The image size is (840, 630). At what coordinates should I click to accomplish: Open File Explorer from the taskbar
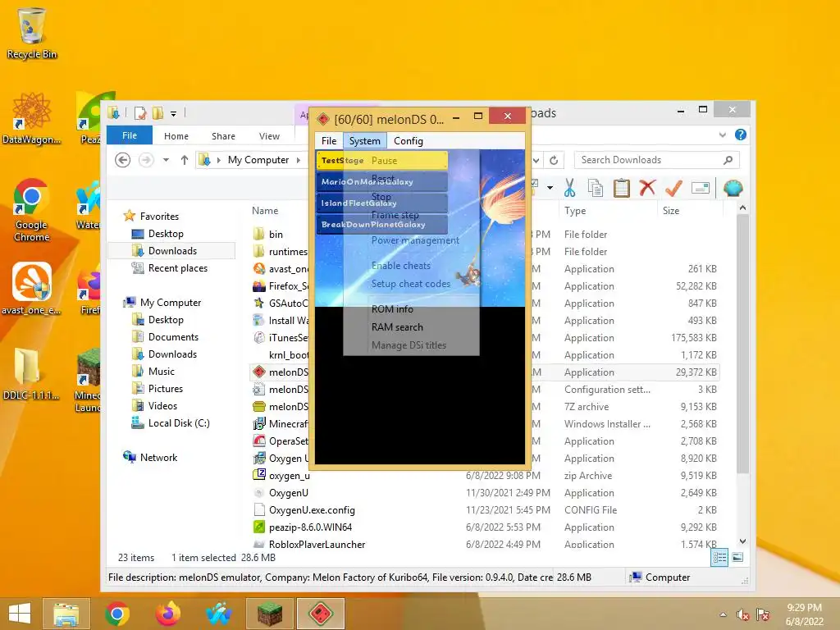coord(66,614)
